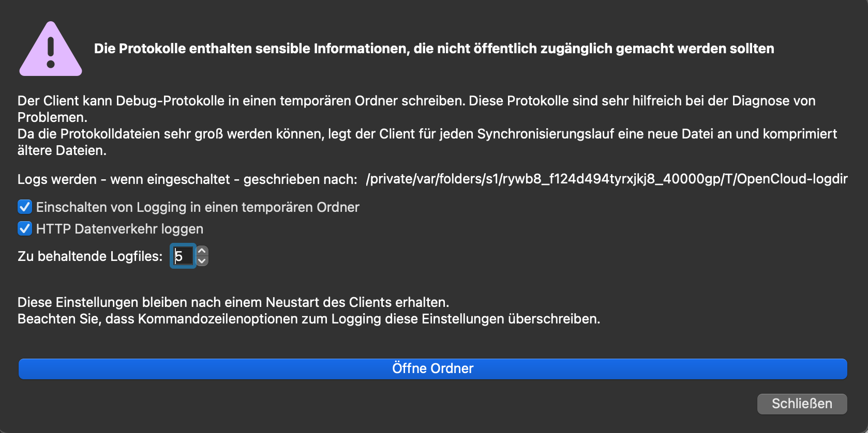Focus the Zu behaltende Logfiles number field

click(183, 256)
